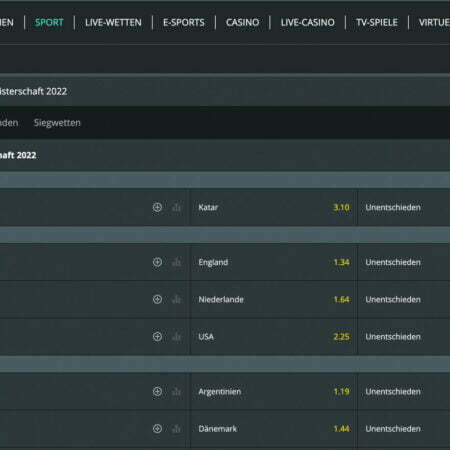Go to LIVE-WETTEN section
The height and width of the screenshot is (450, 450).
click(x=113, y=23)
